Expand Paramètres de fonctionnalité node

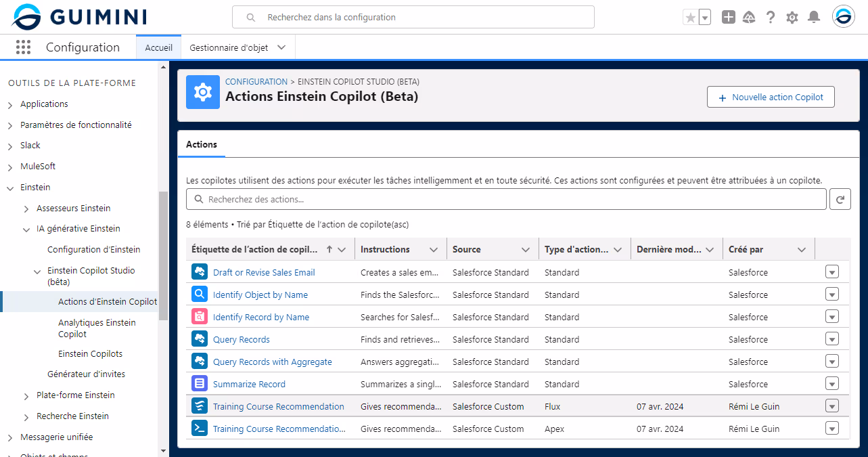pos(10,126)
